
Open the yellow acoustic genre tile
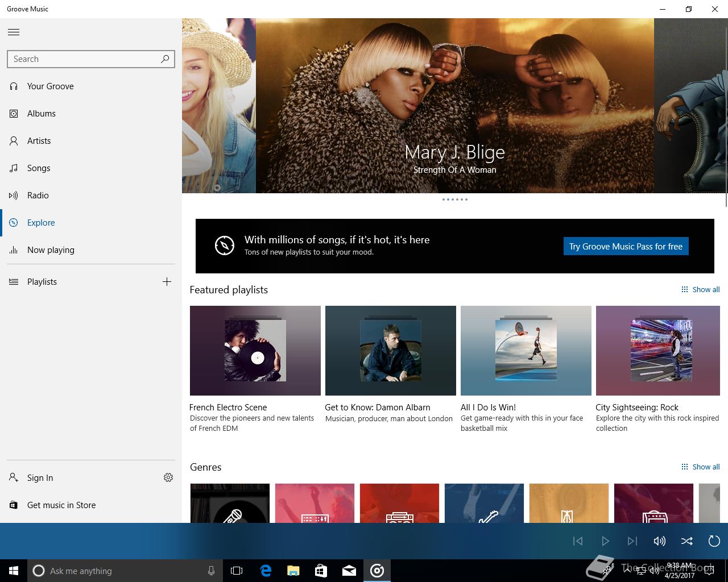click(569, 503)
